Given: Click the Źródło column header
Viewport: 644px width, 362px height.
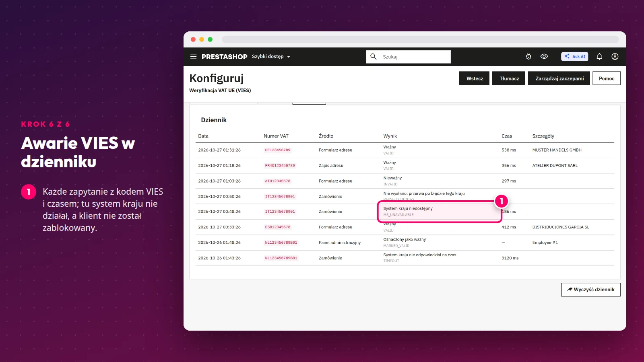Looking at the screenshot, I should (326, 136).
